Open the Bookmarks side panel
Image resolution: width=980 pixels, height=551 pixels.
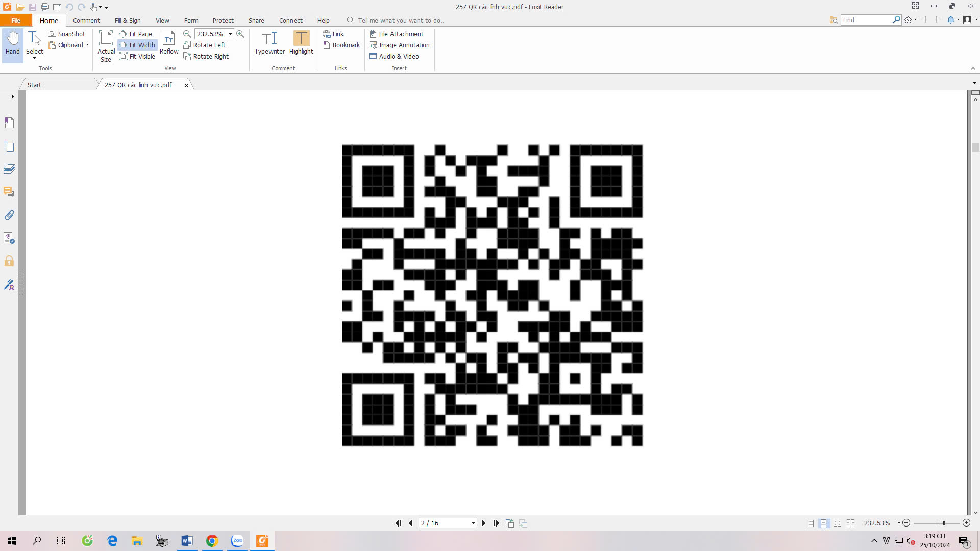pyautogui.click(x=9, y=122)
